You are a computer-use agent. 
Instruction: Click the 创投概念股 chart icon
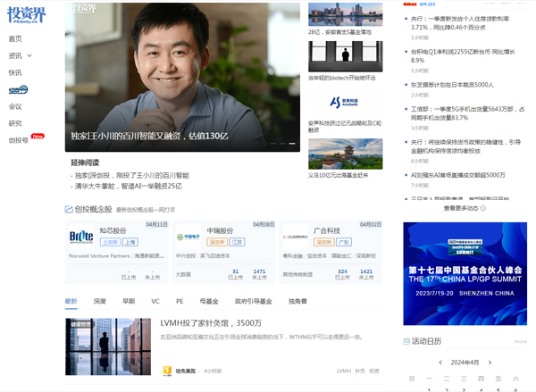coord(69,209)
